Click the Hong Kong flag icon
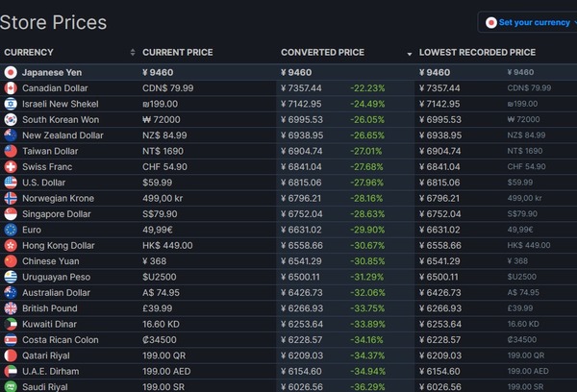 click(x=11, y=245)
